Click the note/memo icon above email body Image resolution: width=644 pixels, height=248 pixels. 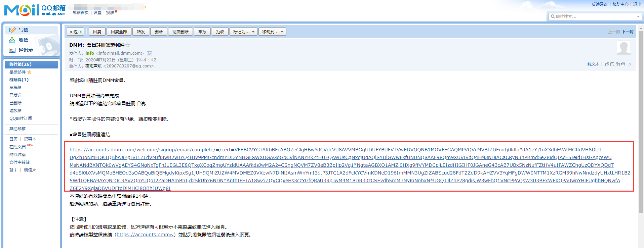612,64
